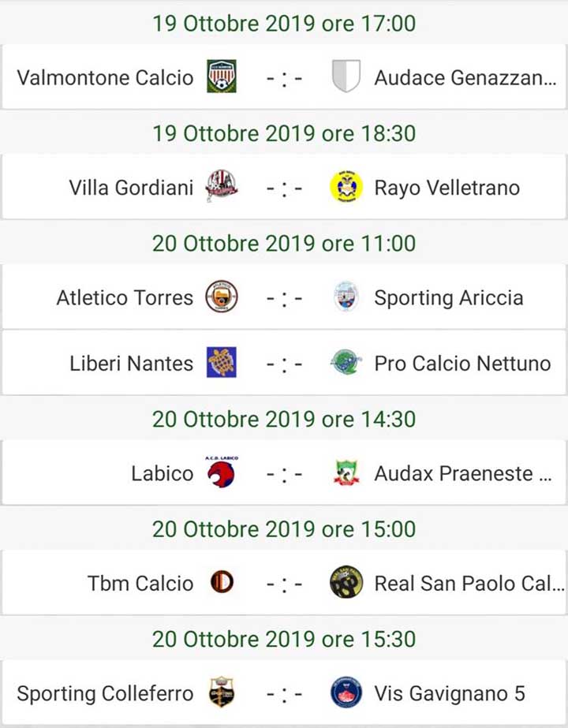Tap the Sporting Ariccia club emblem

tap(346, 297)
